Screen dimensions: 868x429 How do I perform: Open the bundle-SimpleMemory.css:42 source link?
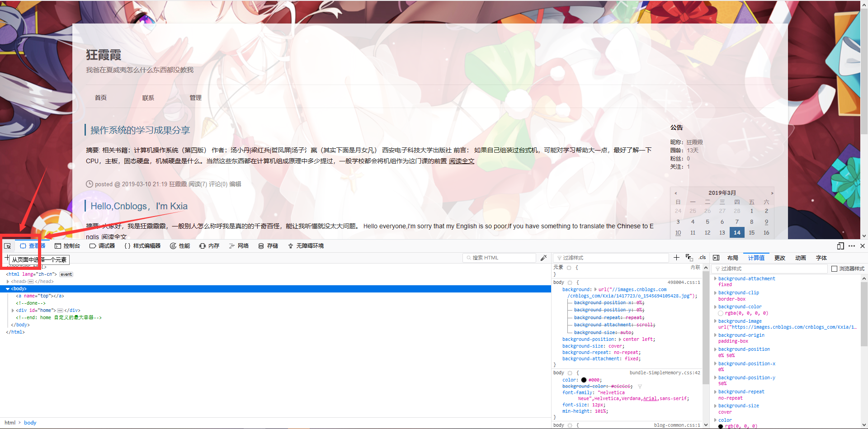(665, 373)
